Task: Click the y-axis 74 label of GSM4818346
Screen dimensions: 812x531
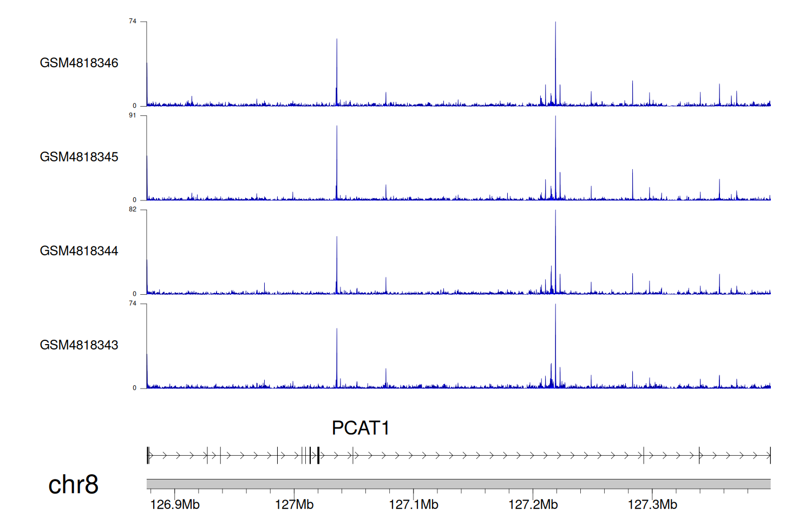Action: (x=133, y=21)
